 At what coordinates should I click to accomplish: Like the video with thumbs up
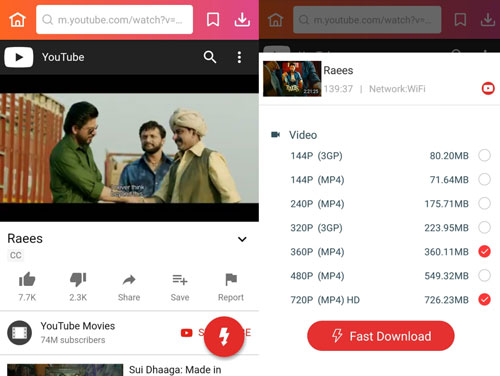(x=27, y=279)
